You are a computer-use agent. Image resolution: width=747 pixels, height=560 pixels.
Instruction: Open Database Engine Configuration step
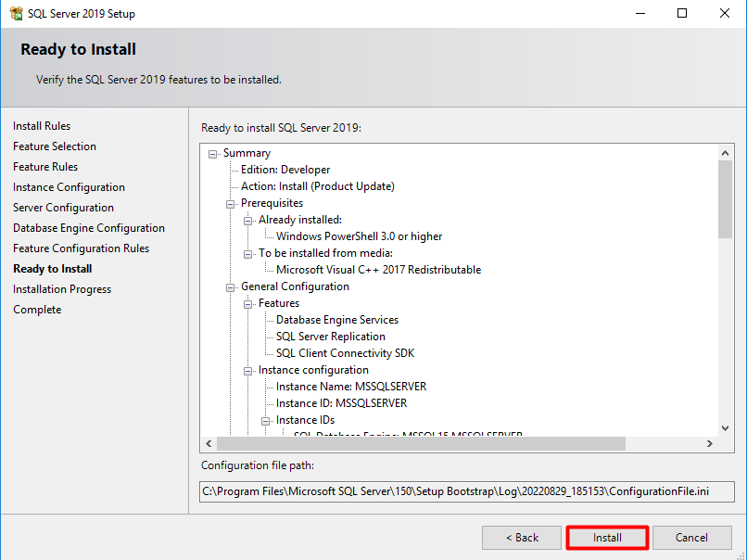pyautogui.click(x=89, y=228)
